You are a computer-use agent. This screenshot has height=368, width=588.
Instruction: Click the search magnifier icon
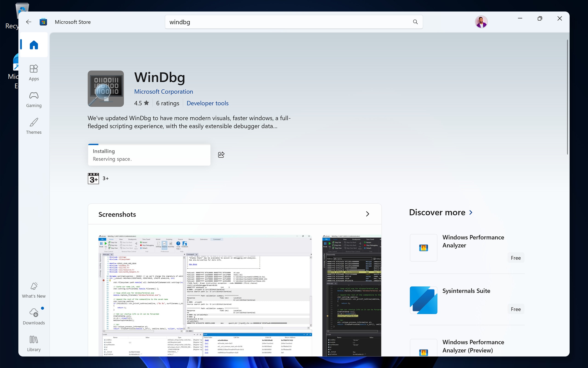(415, 22)
